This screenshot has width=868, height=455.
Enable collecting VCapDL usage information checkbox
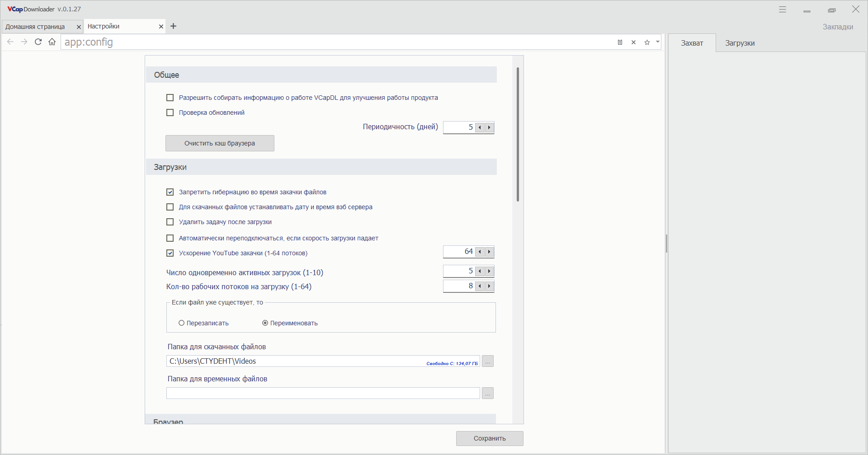tap(170, 98)
